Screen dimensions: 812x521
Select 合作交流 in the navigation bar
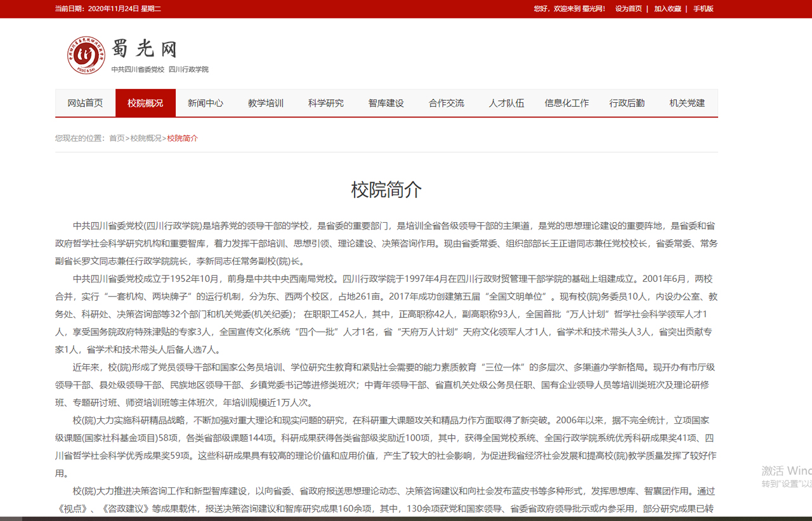tap(446, 103)
